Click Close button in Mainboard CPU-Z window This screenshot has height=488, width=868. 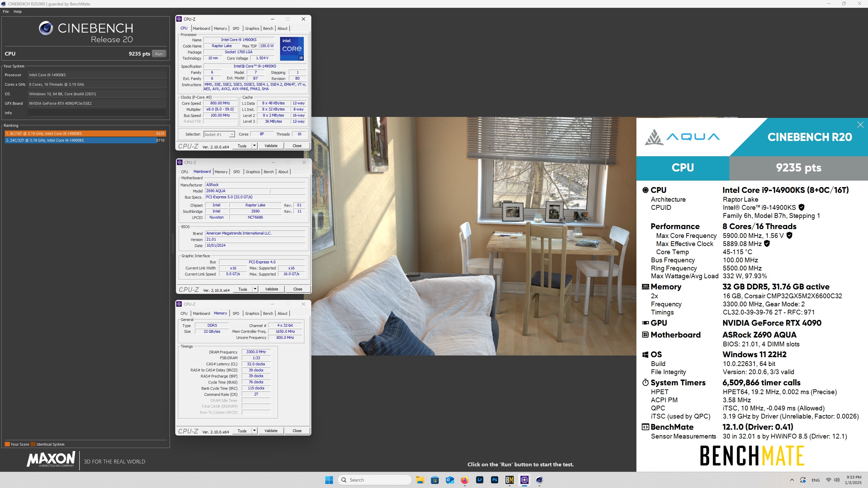coord(298,289)
